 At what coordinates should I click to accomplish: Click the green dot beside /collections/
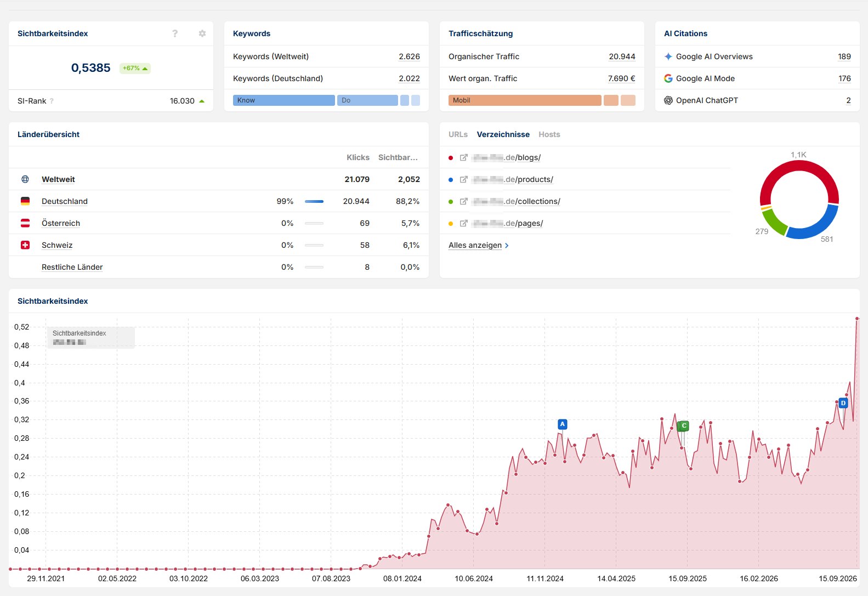(x=451, y=202)
